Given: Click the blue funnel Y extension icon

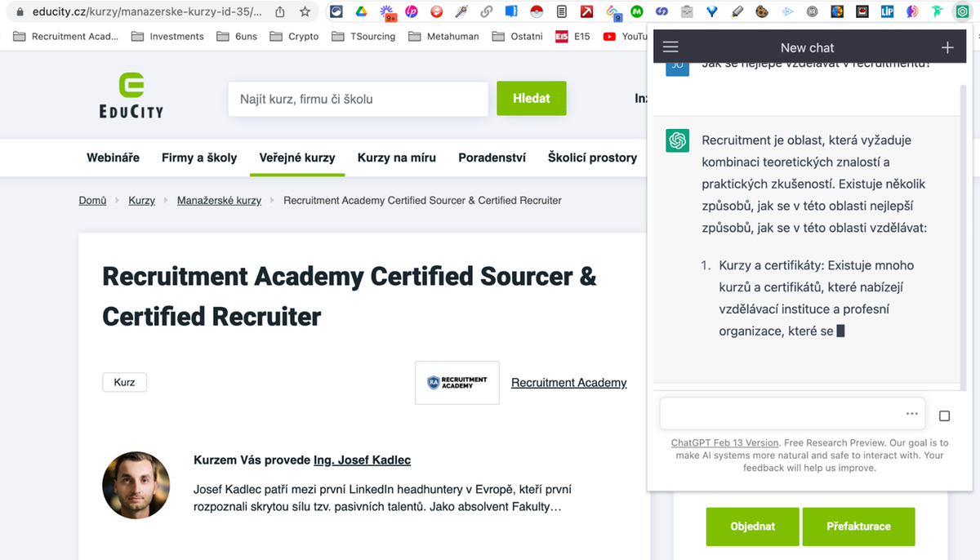Looking at the screenshot, I should [x=712, y=12].
